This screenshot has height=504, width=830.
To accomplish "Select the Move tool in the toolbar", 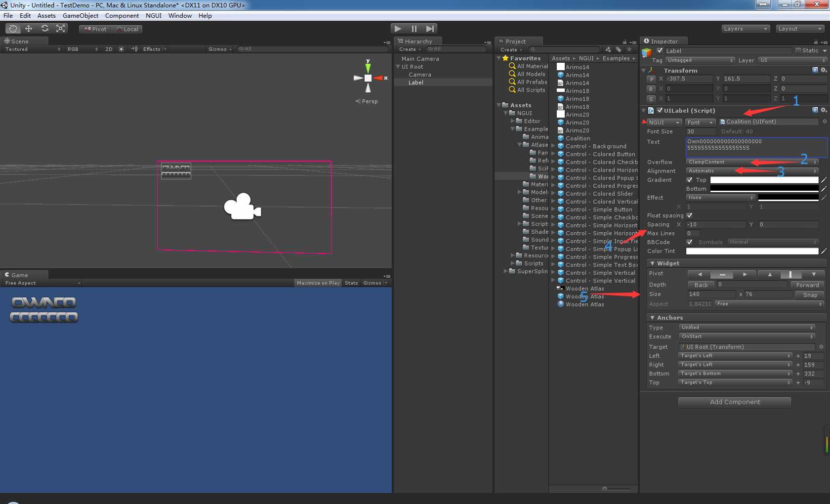I will pos(29,29).
